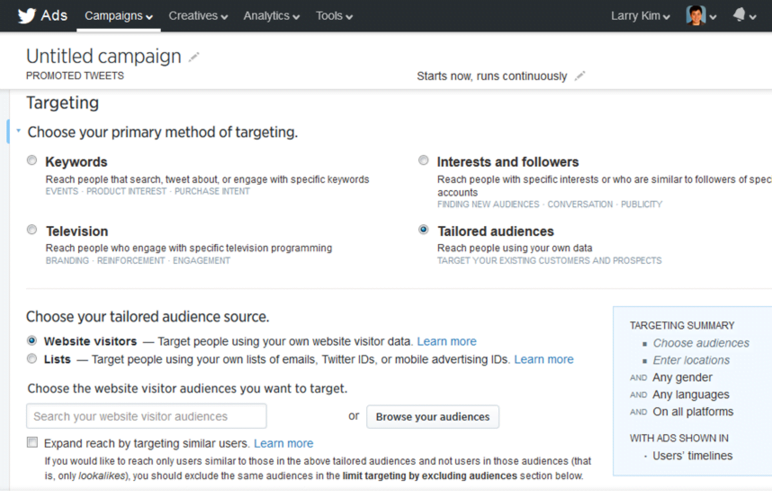
Task: Click the Tailored audiences heading label
Action: 495,231
